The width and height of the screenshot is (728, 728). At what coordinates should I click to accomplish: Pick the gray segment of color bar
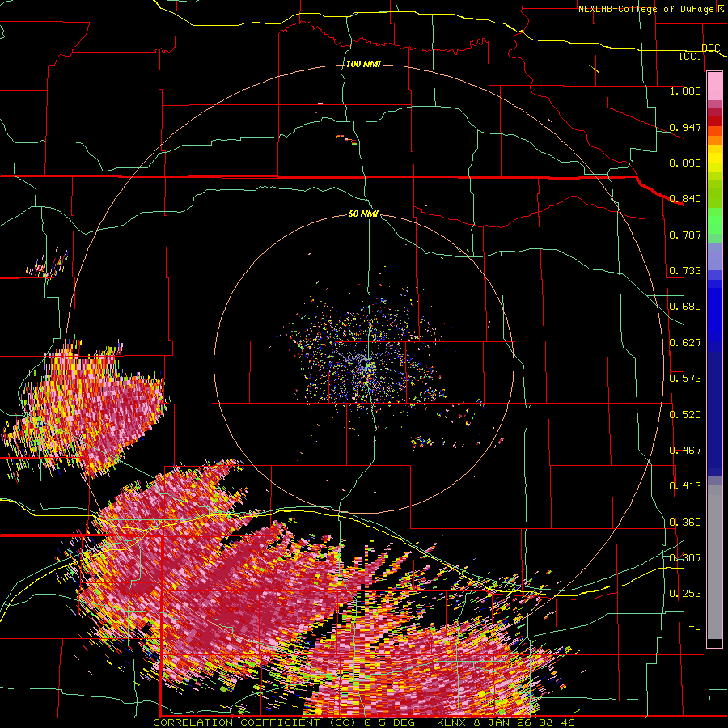click(x=714, y=562)
